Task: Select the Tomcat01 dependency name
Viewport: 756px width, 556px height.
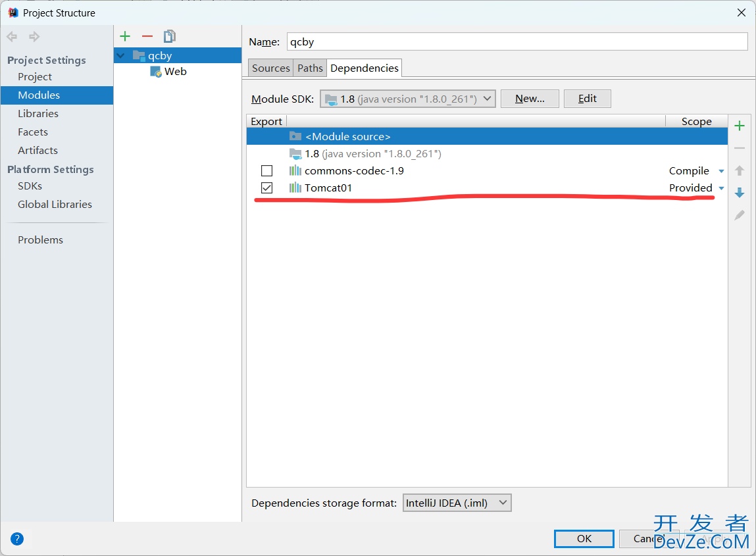Action: (328, 188)
